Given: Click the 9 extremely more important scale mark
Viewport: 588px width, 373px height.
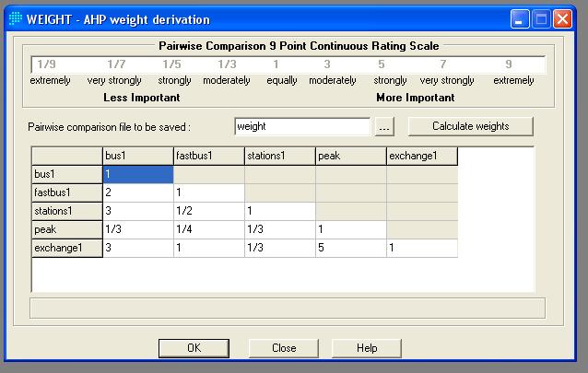Looking at the screenshot, I should (x=509, y=64).
